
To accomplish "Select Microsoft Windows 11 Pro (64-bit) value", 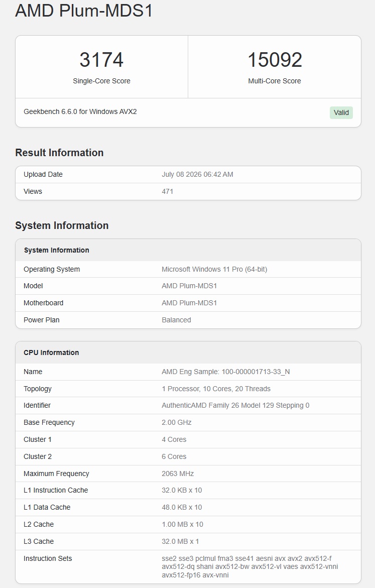I will 214,269.
